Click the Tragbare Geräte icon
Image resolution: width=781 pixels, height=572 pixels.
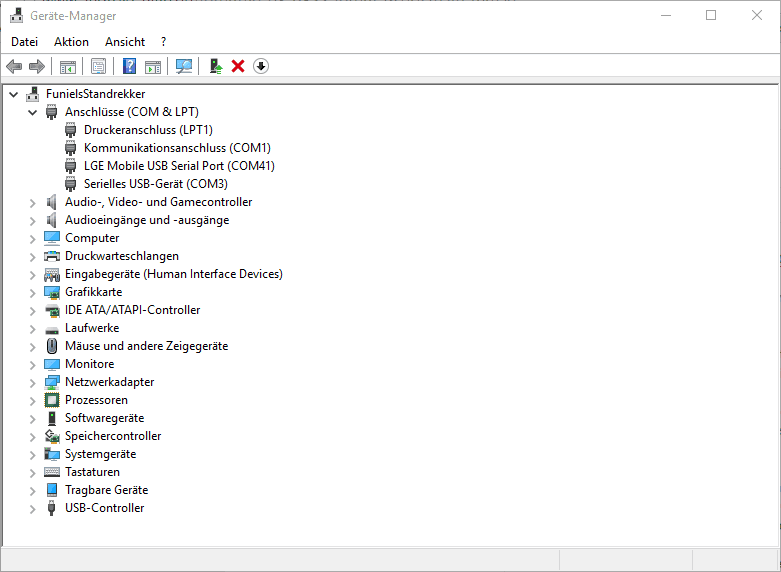click(52, 490)
